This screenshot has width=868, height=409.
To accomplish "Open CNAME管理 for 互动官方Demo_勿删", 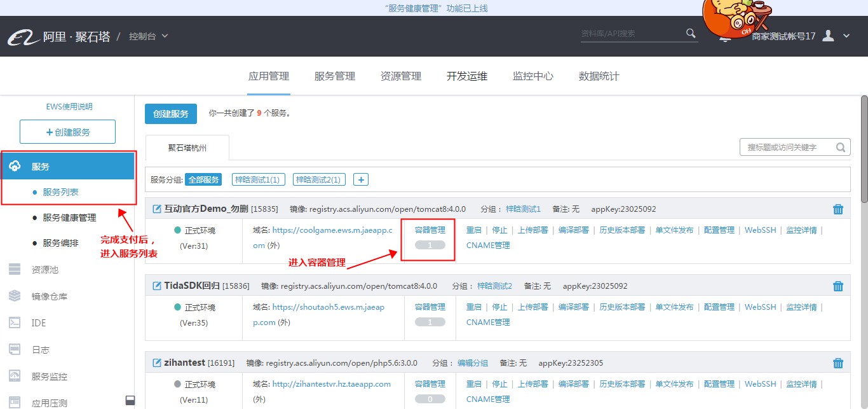I will pos(488,246).
